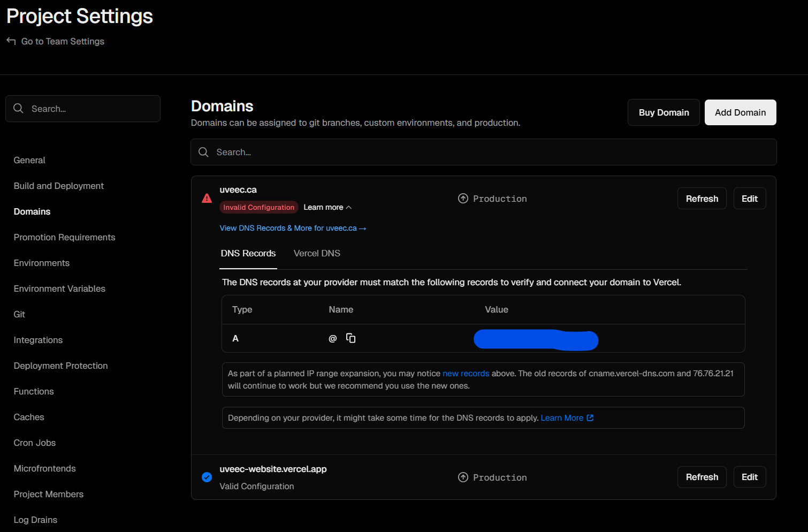
Task: Focus the domains Search field
Action: (484, 153)
